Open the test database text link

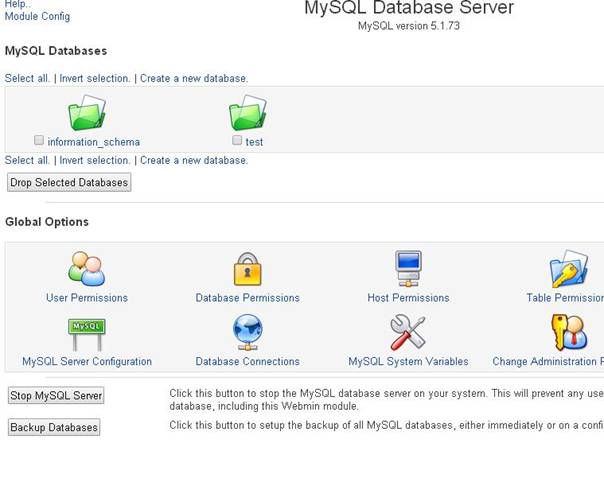254,142
